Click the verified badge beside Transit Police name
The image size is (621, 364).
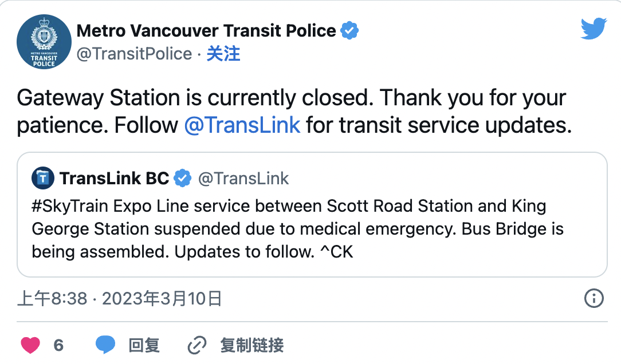click(349, 30)
